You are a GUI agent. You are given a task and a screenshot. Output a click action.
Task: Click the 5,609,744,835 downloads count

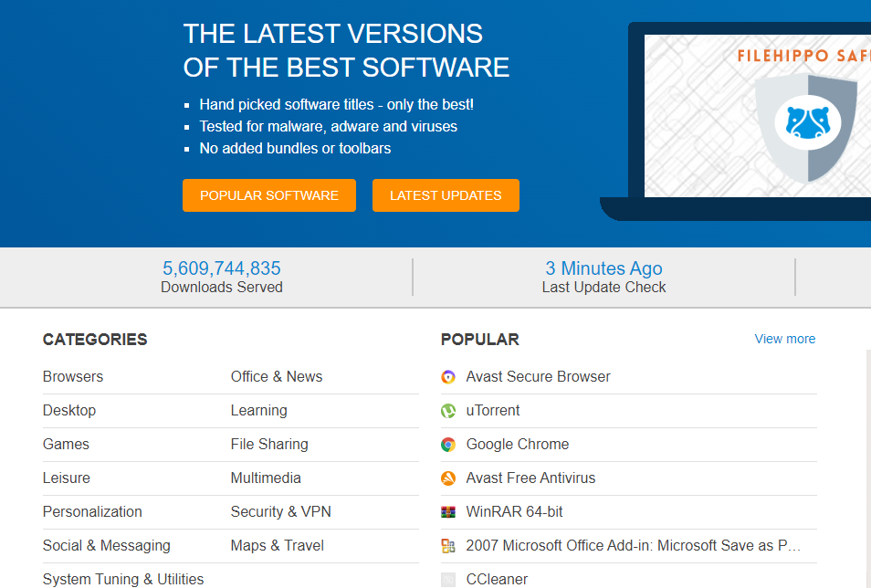pyautogui.click(x=222, y=268)
